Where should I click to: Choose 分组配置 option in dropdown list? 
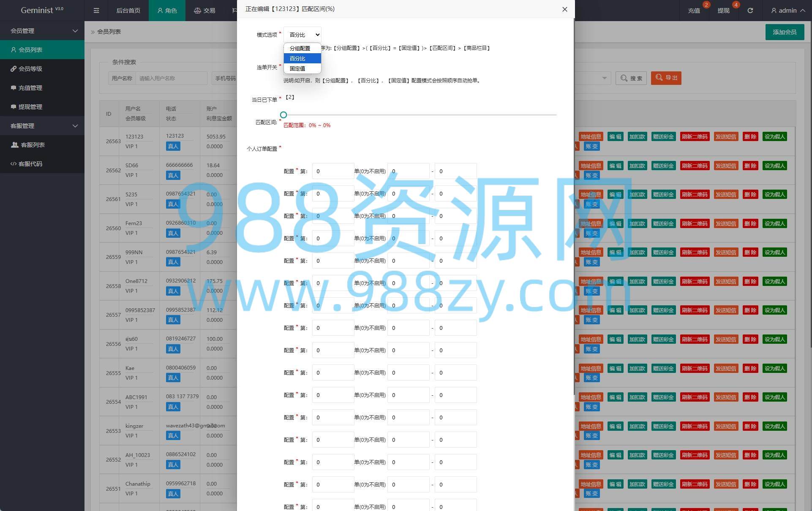[x=300, y=49]
